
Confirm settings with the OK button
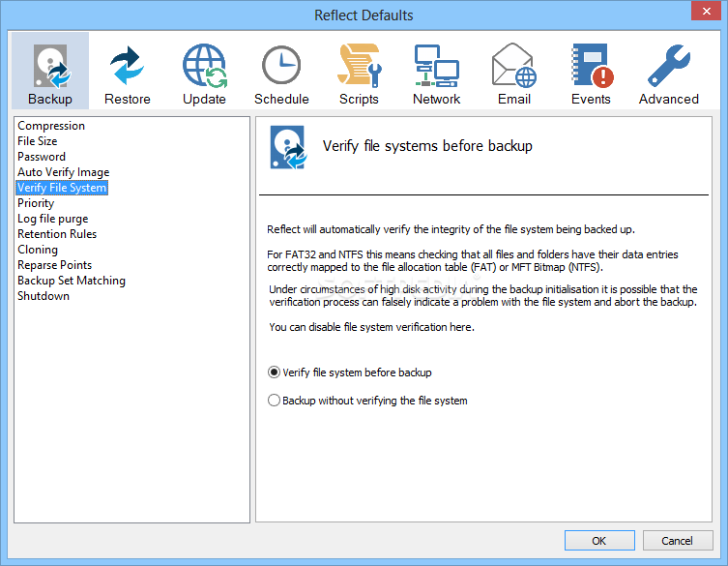(x=599, y=541)
